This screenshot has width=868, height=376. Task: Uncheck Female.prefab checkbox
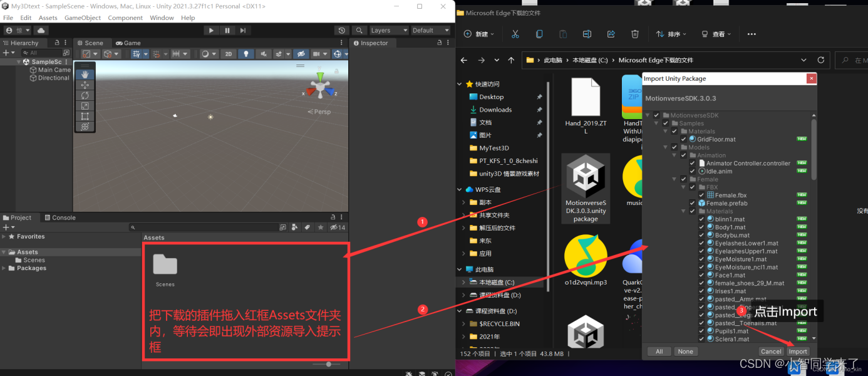692,203
